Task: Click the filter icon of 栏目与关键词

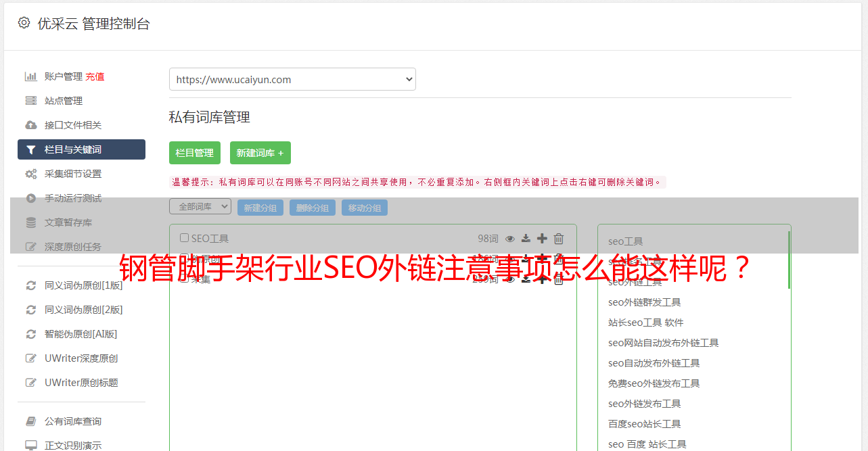Action: 31,149
